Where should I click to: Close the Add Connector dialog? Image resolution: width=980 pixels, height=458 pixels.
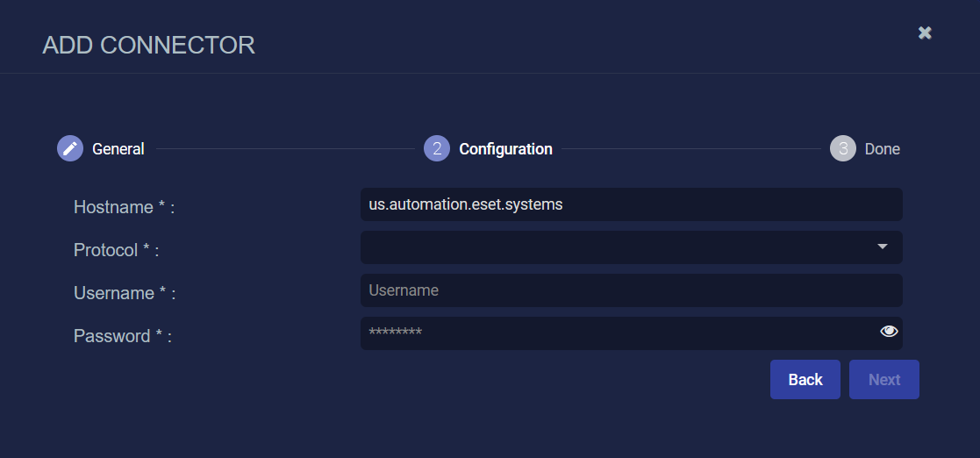(x=925, y=32)
